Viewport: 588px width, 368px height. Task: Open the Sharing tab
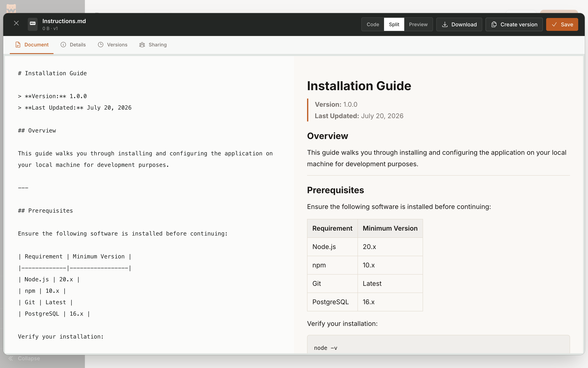[x=153, y=45]
